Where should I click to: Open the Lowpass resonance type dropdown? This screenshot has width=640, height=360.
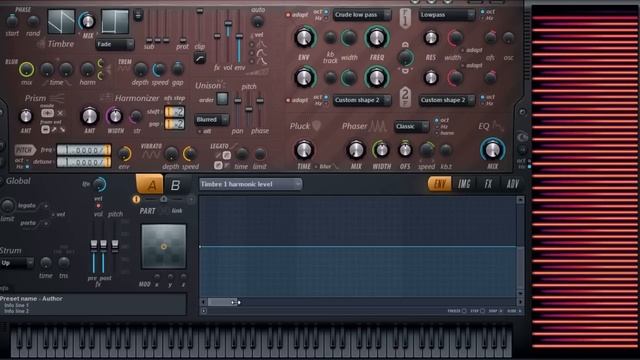(447, 15)
